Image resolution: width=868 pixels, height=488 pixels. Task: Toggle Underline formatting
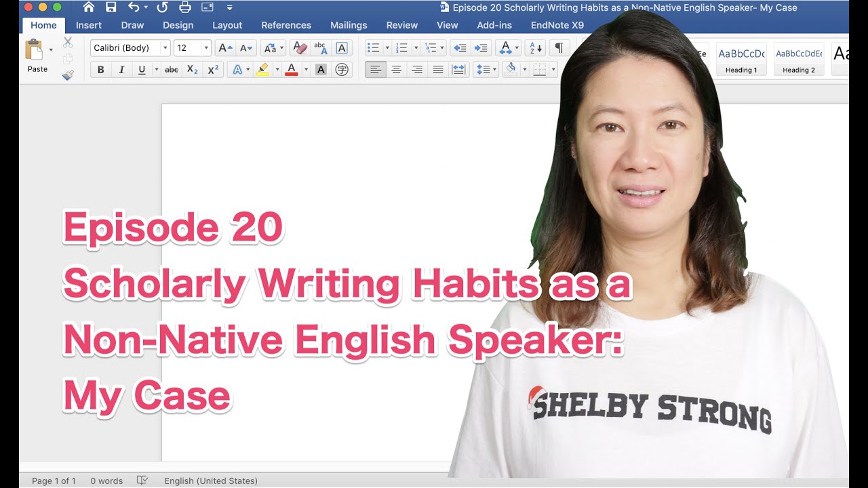click(142, 69)
